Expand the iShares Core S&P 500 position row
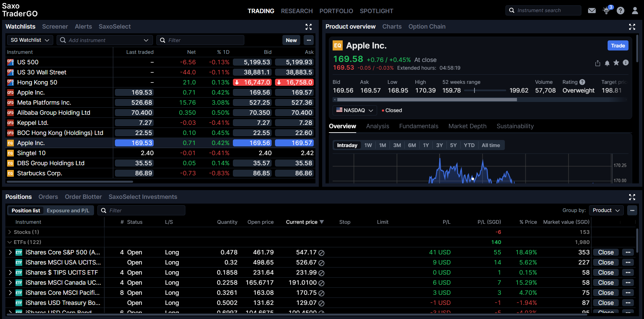 point(10,252)
